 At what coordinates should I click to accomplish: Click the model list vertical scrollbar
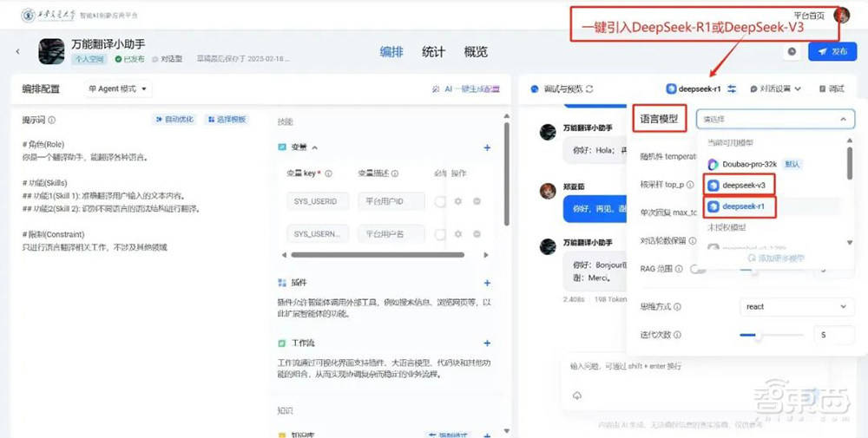(x=850, y=163)
